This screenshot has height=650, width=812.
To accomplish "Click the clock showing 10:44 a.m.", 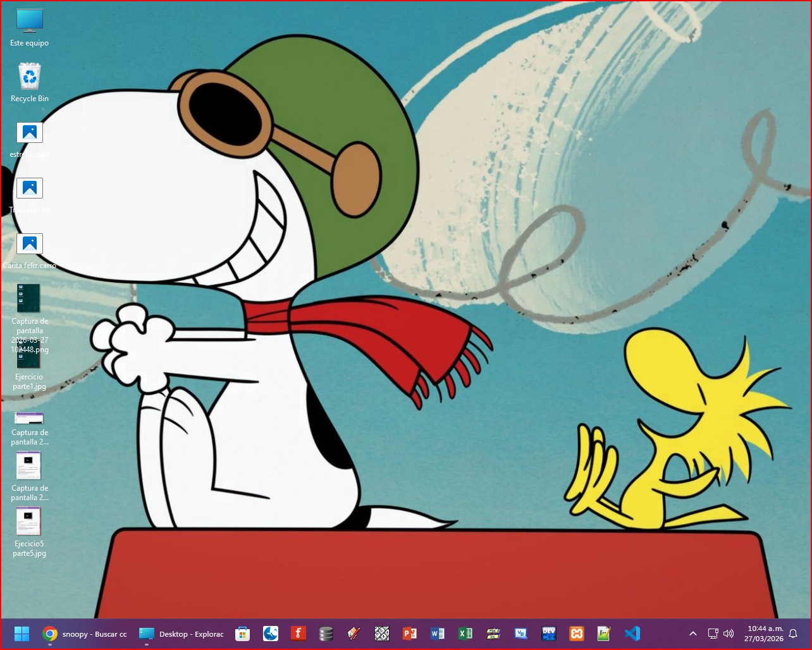I will (765, 634).
